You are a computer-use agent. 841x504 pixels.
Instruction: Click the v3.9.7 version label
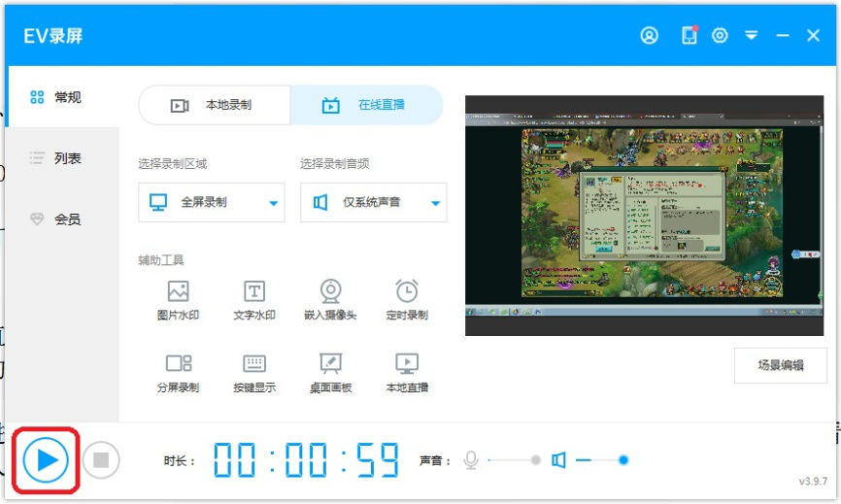(813, 481)
